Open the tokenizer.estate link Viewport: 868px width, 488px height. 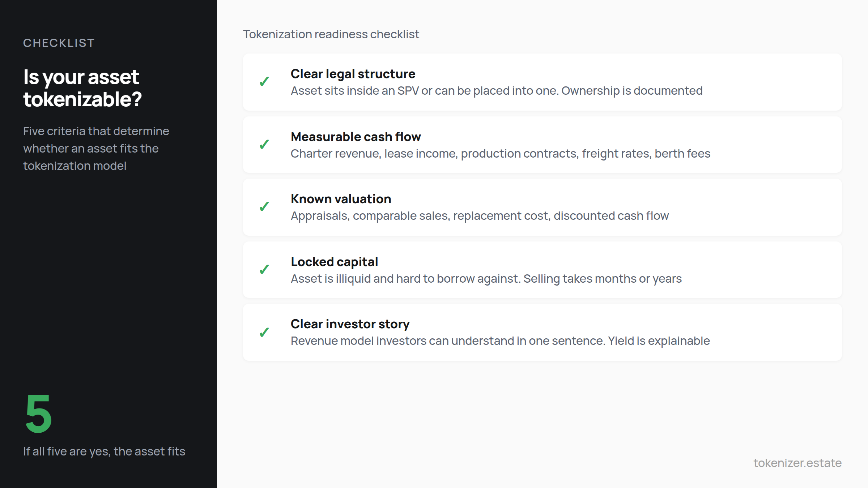(x=797, y=463)
